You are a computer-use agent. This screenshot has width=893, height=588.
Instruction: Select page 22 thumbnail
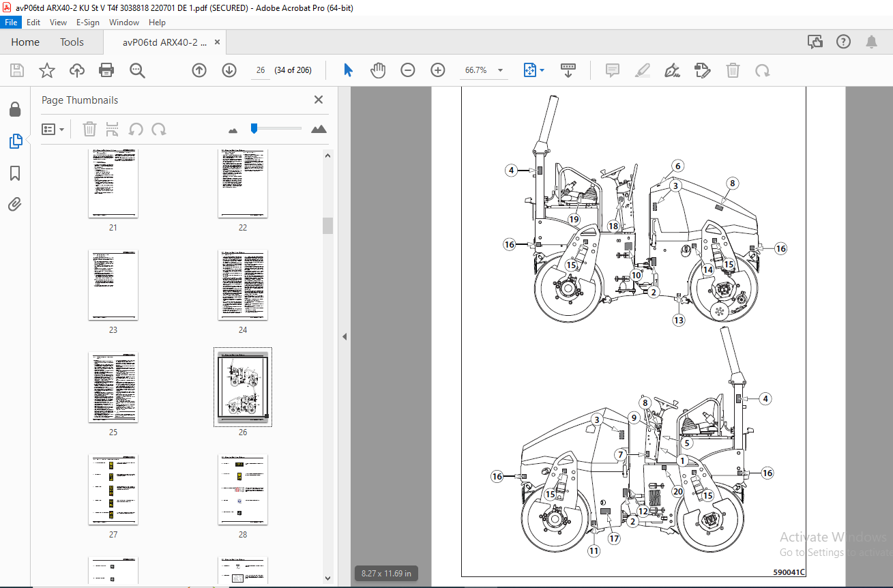click(243, 183)
